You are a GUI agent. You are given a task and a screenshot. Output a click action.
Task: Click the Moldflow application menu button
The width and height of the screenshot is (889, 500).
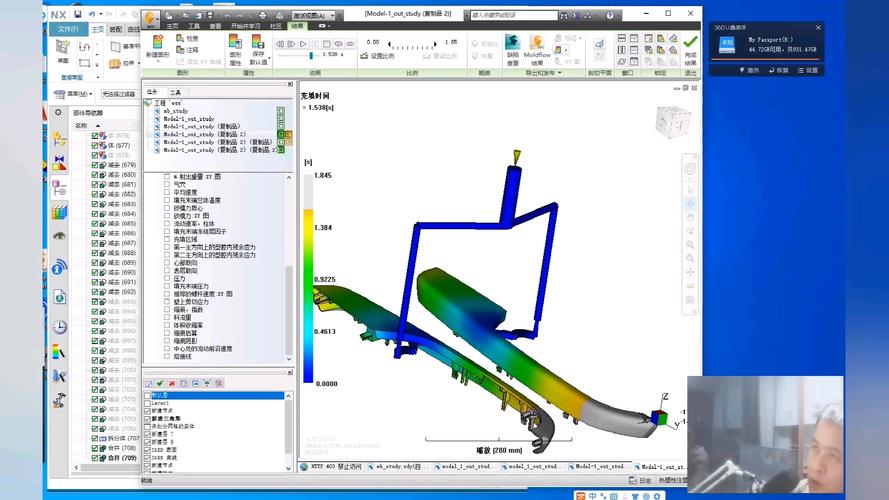(150, 18)
